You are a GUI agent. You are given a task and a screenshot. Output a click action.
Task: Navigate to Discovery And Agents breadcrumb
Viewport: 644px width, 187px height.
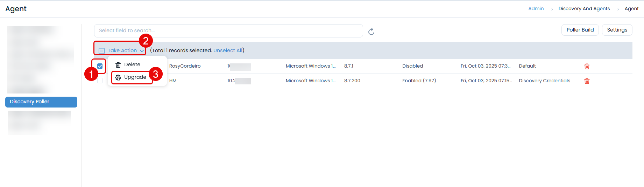tap(584, 9)
